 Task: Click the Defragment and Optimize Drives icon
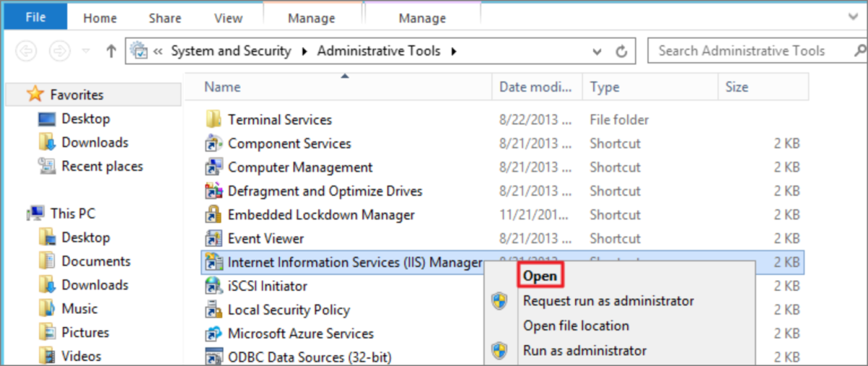(213, 191)
